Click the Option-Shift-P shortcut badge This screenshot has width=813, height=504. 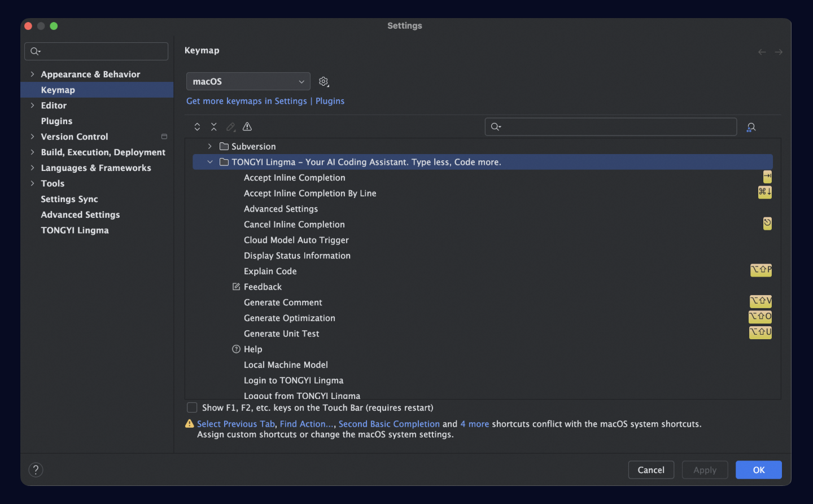tap(761, 270)
